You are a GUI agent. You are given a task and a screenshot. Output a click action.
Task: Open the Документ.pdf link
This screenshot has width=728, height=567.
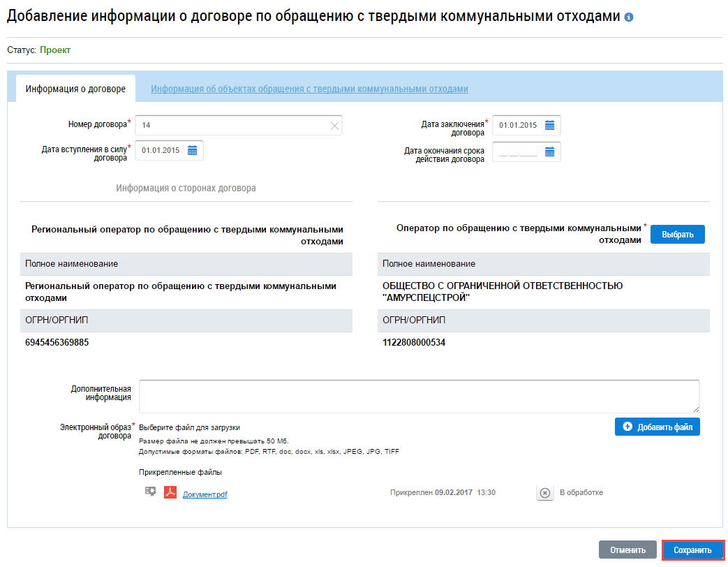point(205,494)
